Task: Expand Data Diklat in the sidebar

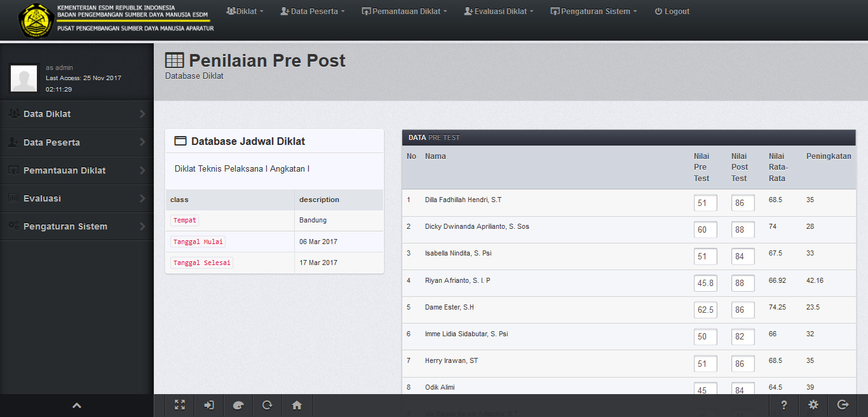Action: pyautogui.click(x=76, y=114)
